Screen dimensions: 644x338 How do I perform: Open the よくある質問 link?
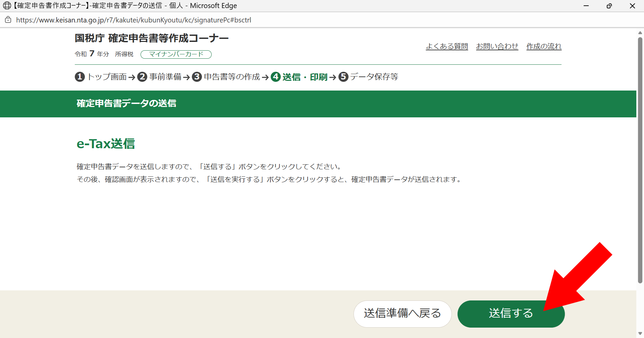447,46
